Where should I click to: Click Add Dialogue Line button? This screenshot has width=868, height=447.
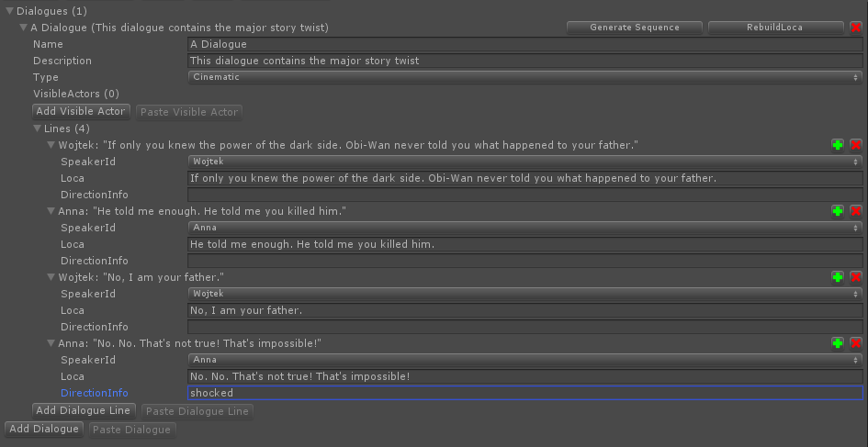coord(85,410)
